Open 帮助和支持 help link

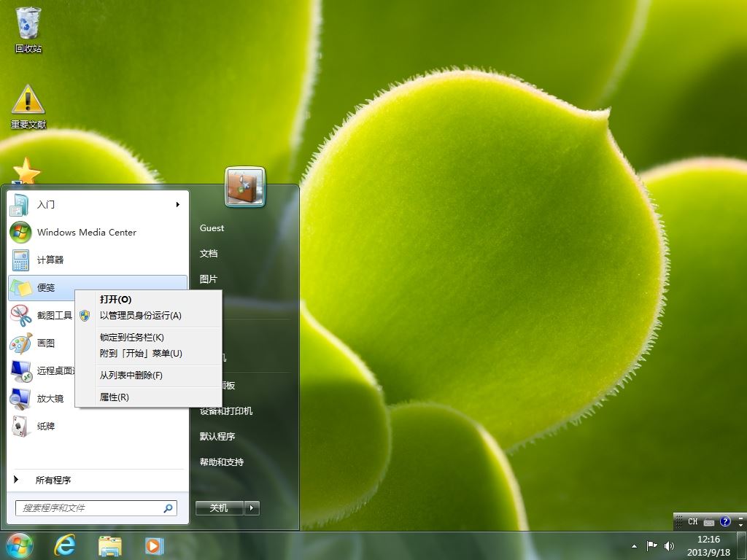[x=222, y=462]
